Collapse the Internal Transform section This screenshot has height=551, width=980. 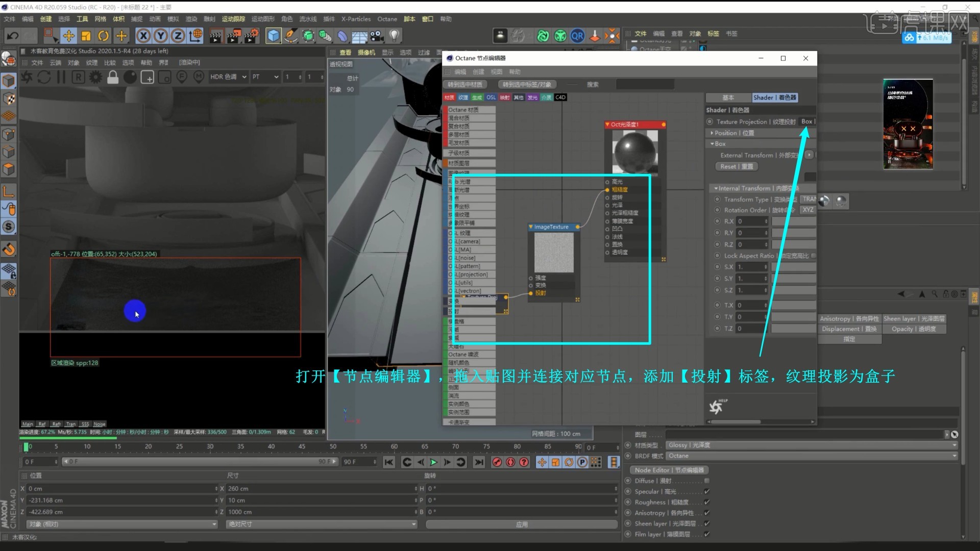pos(716,188)
